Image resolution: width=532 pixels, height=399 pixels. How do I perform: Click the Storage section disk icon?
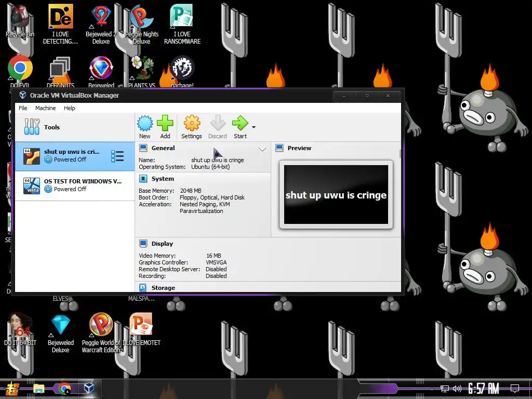(x=143, y=287)
